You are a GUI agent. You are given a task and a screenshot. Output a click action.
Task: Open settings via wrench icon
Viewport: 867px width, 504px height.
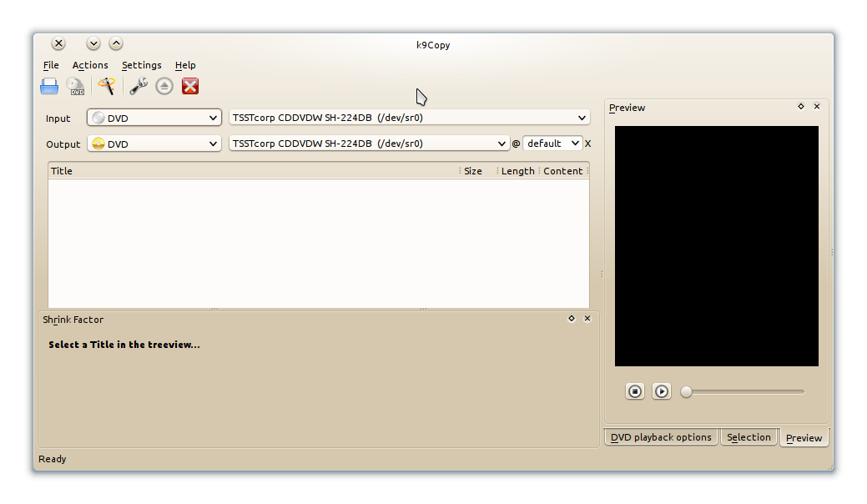(x=139, y=86)
